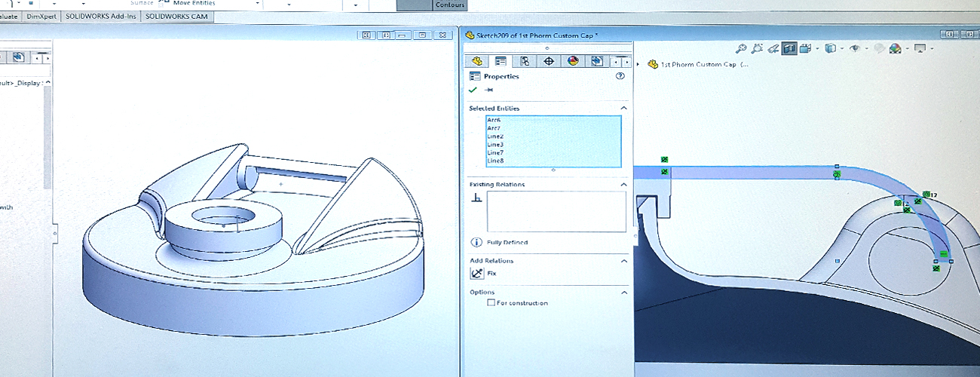
Task: Open the FeatureManager design tree tab
Action: [x=476, y=61]
